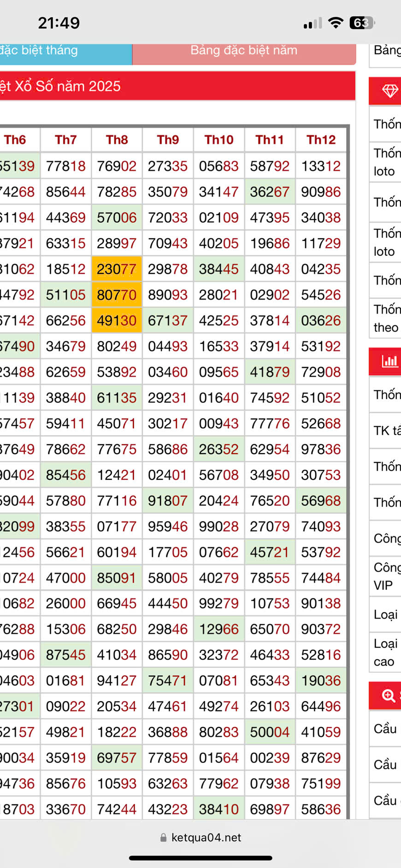Tap the orange highlighted cell 23077
This screenshot has height=868, width=401.
coord(117,269)
